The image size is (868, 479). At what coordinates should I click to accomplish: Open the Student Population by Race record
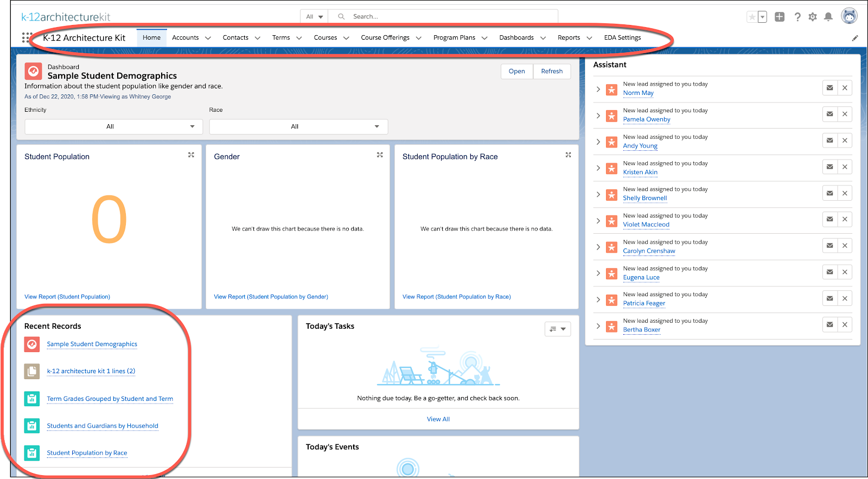pyautogui.click(x=87, y=453)
